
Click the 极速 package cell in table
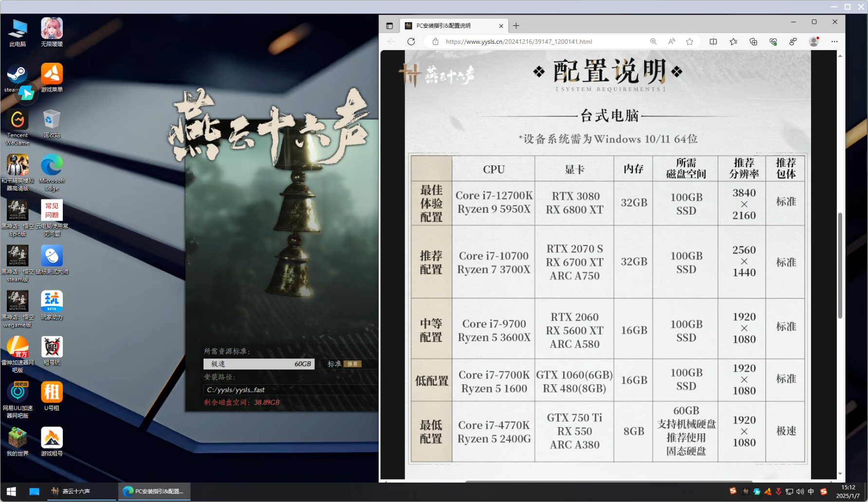786,431
